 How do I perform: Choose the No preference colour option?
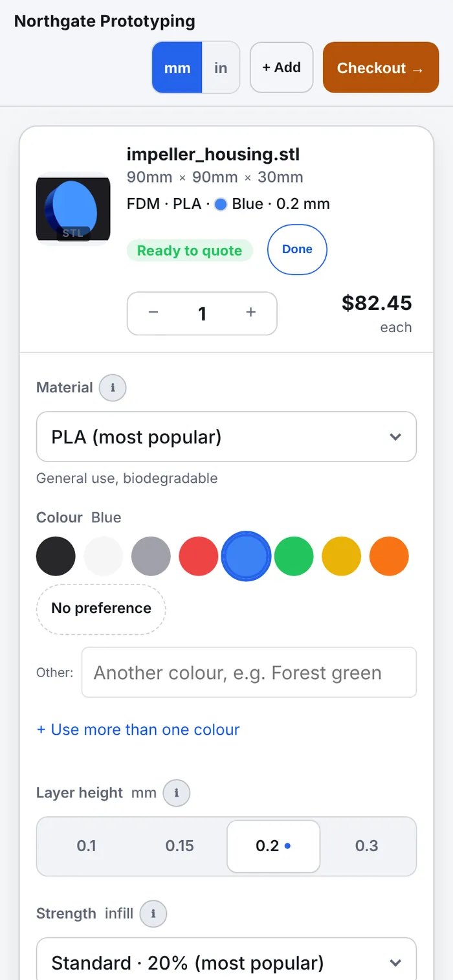101,608
